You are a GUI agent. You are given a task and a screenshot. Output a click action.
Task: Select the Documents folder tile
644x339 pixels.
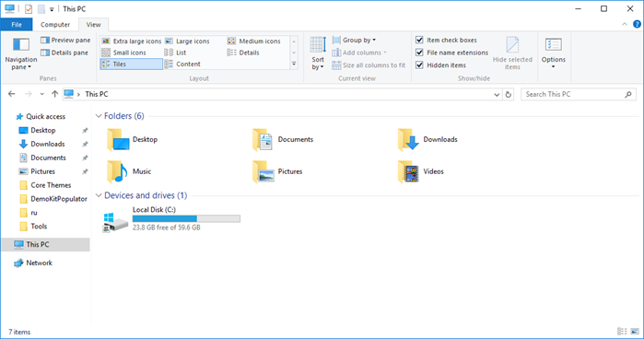pos(283,140)
